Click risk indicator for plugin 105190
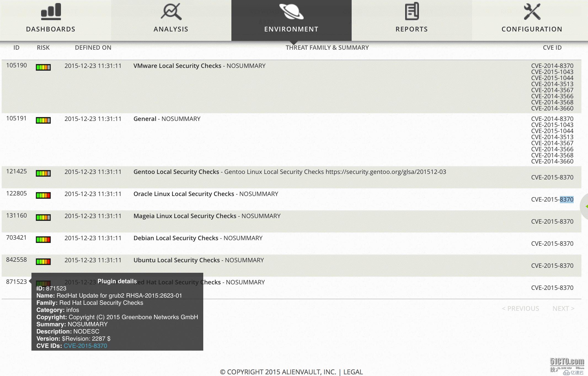The image size is (588, 376). coord(43,67)
